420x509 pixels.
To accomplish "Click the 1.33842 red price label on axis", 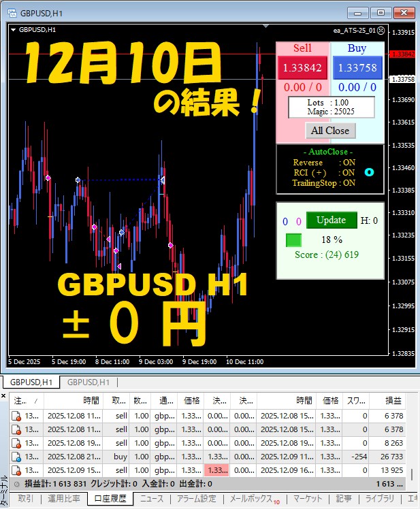I will [x=403, y=54].
